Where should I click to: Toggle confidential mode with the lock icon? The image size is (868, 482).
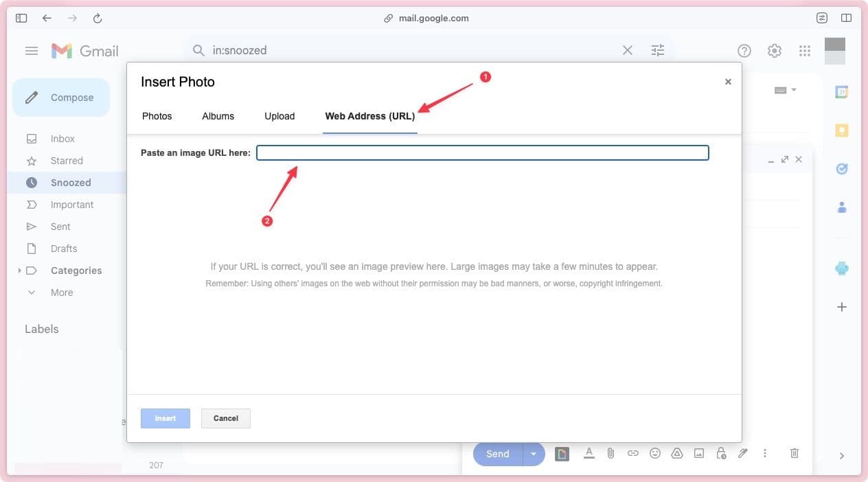[720, 453]
